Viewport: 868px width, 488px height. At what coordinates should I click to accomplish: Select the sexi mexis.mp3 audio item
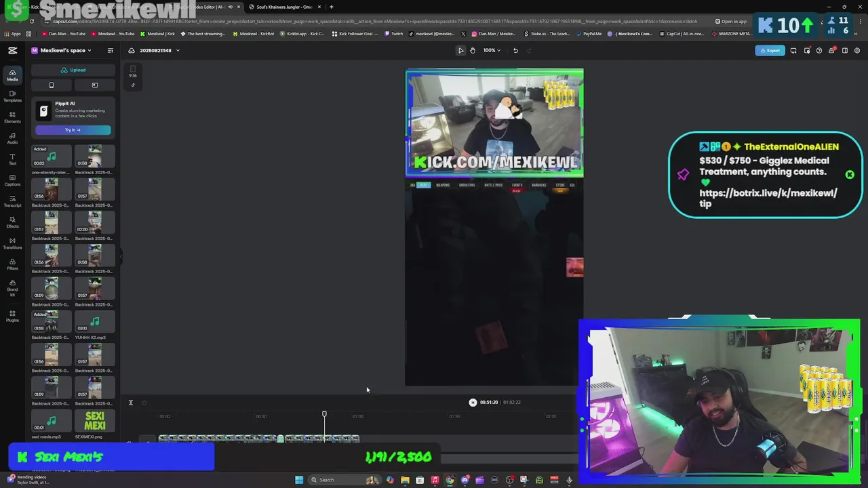[x=52, y=421]
